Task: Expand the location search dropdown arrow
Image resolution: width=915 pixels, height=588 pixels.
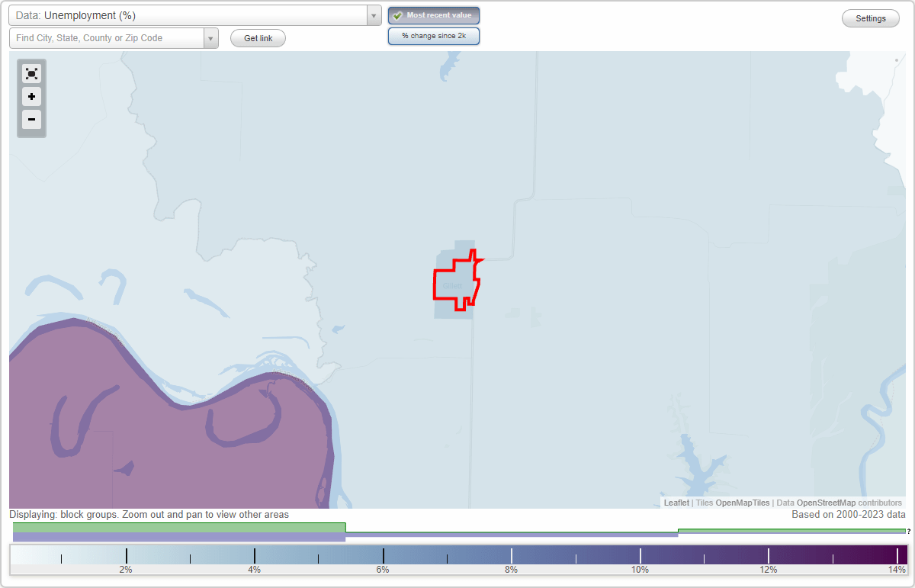Action: 210,38
